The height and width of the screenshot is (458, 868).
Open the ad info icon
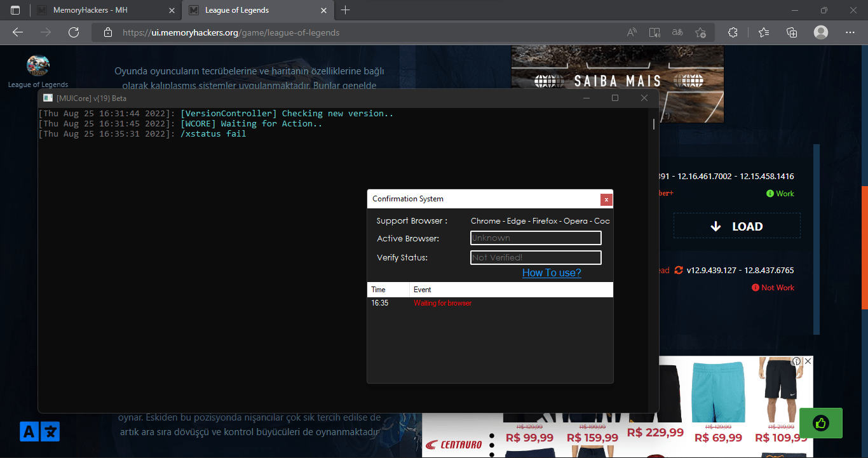[x=797, y=361]
